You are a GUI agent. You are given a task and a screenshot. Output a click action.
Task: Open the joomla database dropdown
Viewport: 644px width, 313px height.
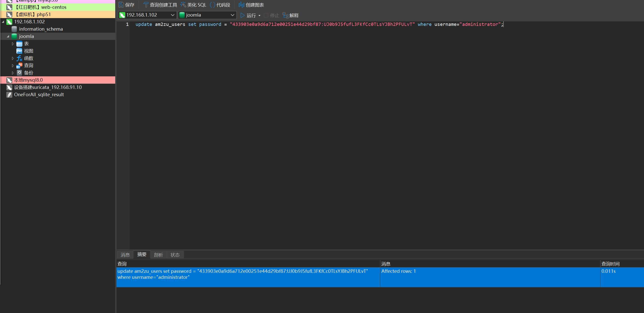pos(232,15)
